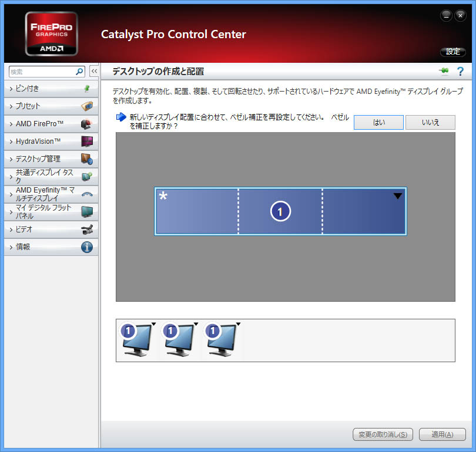Image resolution: width=476 pixels, height=452 pixels.
Task: Select the numbered circle on desktop 1
Action: (x=280, y=211)
